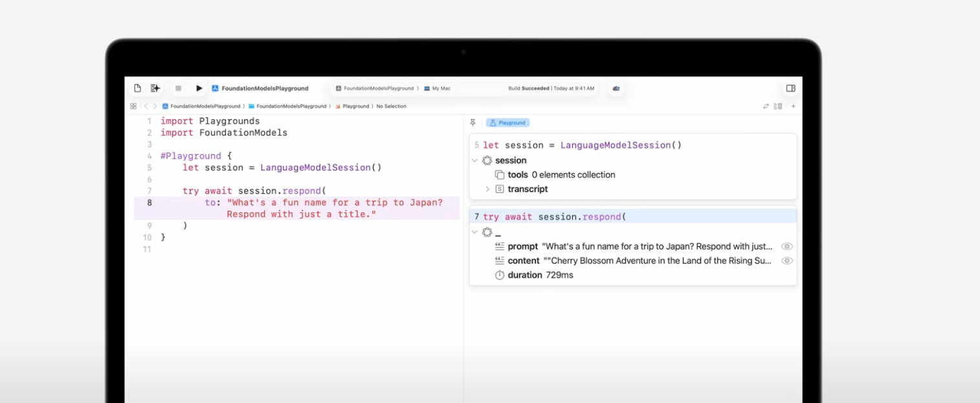
Task: Click the duration clock icon
Action: tap(500, 275)
